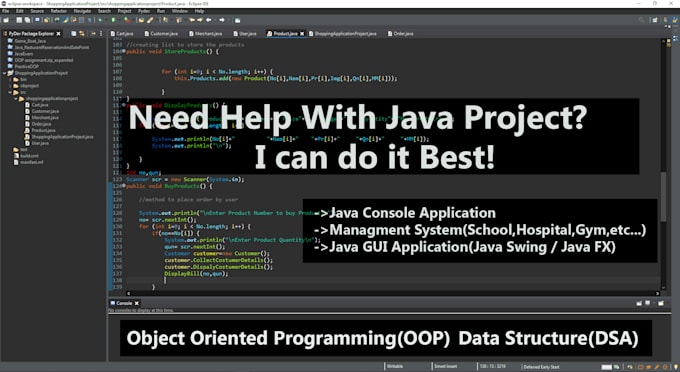
Task: Click the Open Perspective icon at top right
Action: [x=655, y=20]
